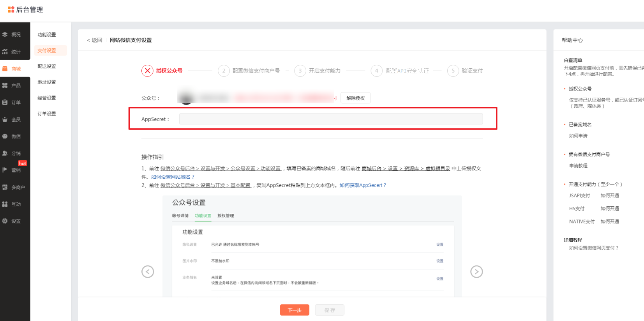Open 地址设置 submenu item
Screen dimensions: 644x321
tap(47, 82)
